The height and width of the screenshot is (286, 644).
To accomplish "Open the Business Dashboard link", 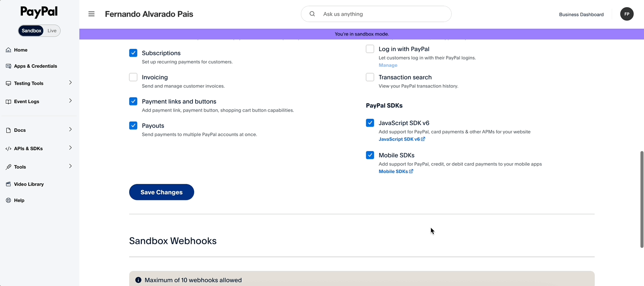I will click(x=581, y=14).
